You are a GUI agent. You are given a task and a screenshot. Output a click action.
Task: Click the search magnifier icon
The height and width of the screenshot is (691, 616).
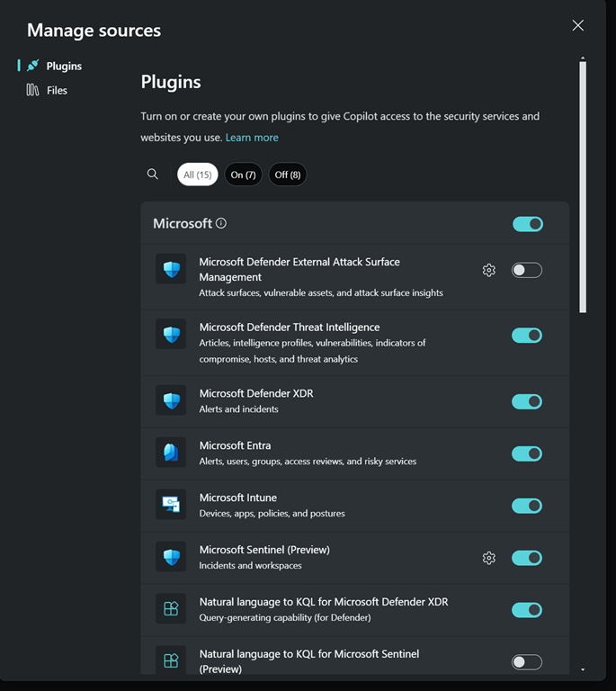coord(153,175)
